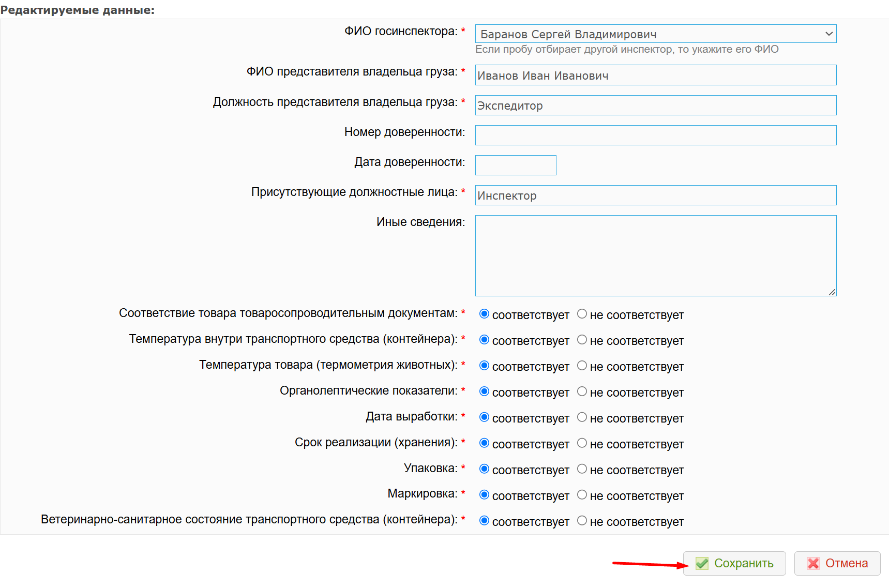This screenshot has width=889, height=588.
Task: Click inside the Иные сведения text area
Action: pyautogui.click(x=655, y=255)
